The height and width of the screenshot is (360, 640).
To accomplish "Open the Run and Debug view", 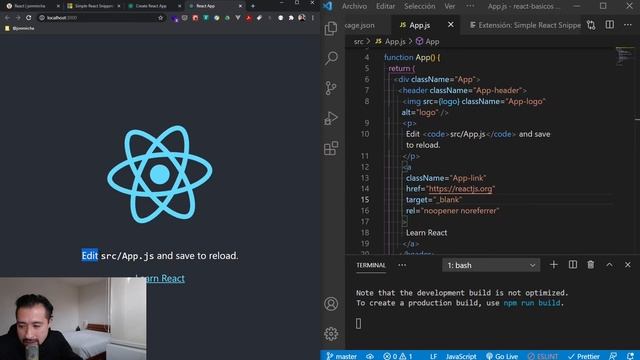I will point(331,118).
